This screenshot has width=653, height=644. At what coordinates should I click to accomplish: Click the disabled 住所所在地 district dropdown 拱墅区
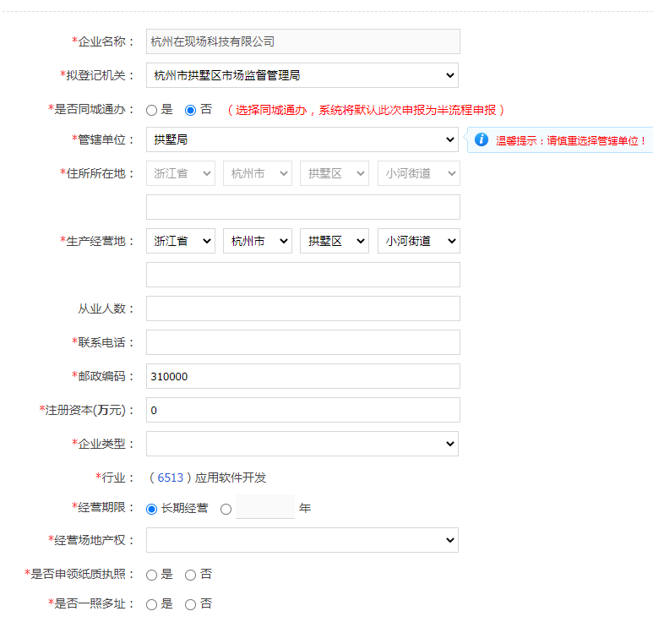click(x=335, y=173)
